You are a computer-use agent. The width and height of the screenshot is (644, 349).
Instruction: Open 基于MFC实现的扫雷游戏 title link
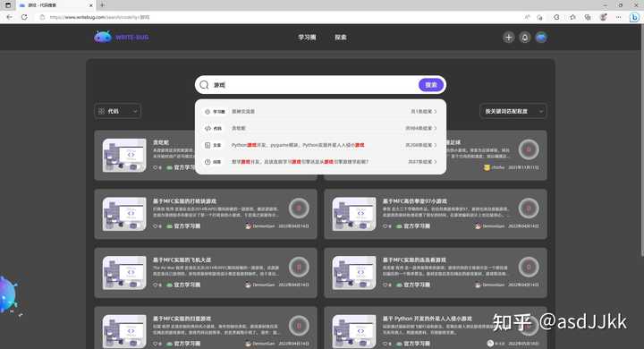[182, 319]
